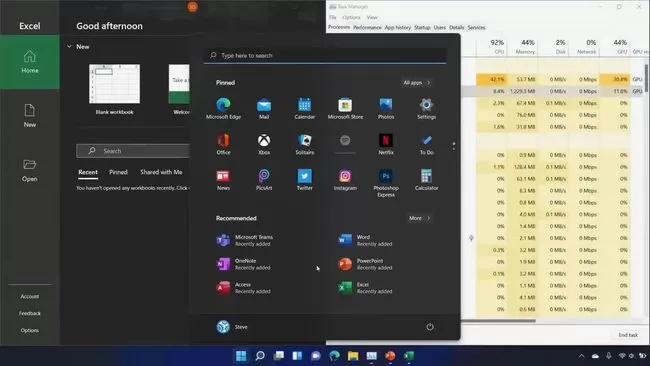Click the Windows Start button on taskbar

click(x=241, y=356)
